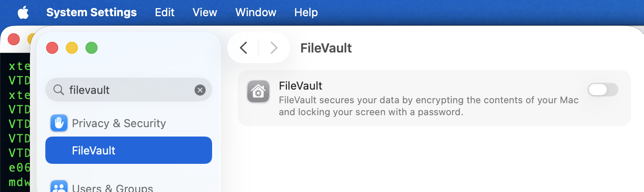The image size is (644, 192).
Task: Open the Edit menu
Action: point(165,12)
